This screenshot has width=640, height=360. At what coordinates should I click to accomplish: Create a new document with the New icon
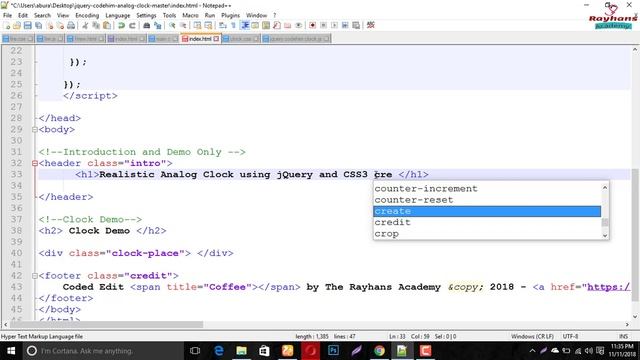point(7,25)
